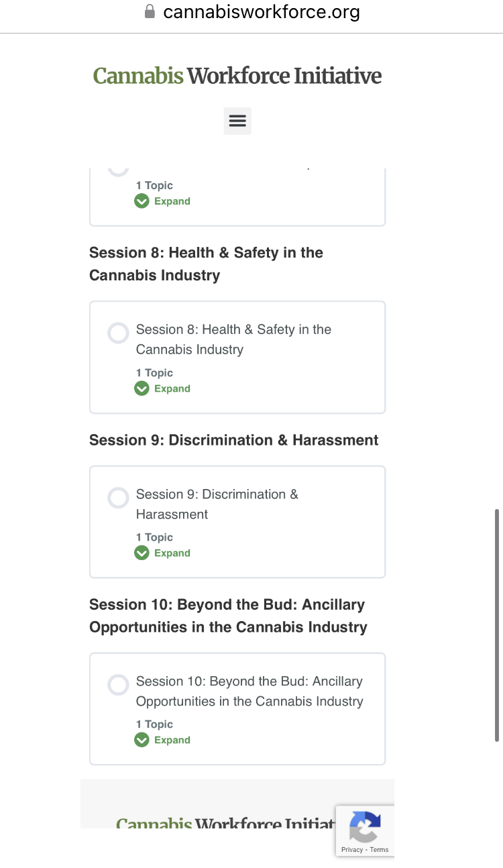Open Session 8: Health & Safety lesson link

tap(233, 339)
